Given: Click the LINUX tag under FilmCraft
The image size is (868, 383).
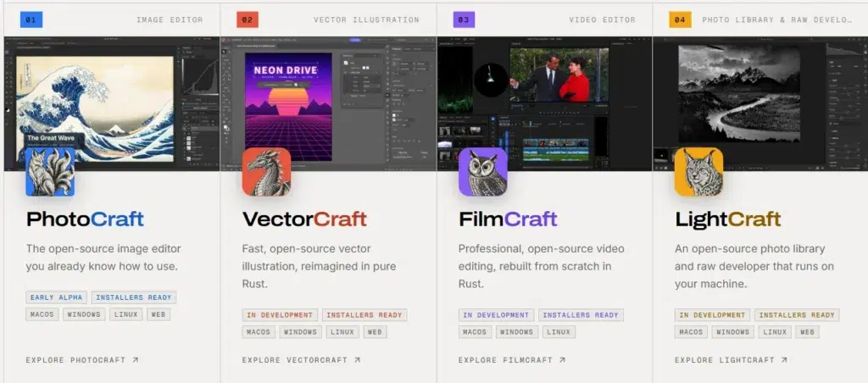Looking at the screenshot, I should [559, 332].
